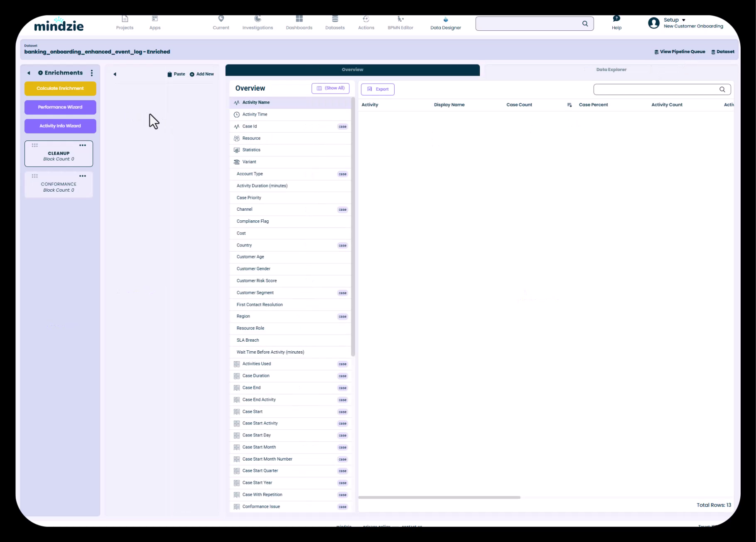The height and width of the screenshot is (542, 756).
Task: Switch to the Data Explorer tab
Action: pos(611,70)
